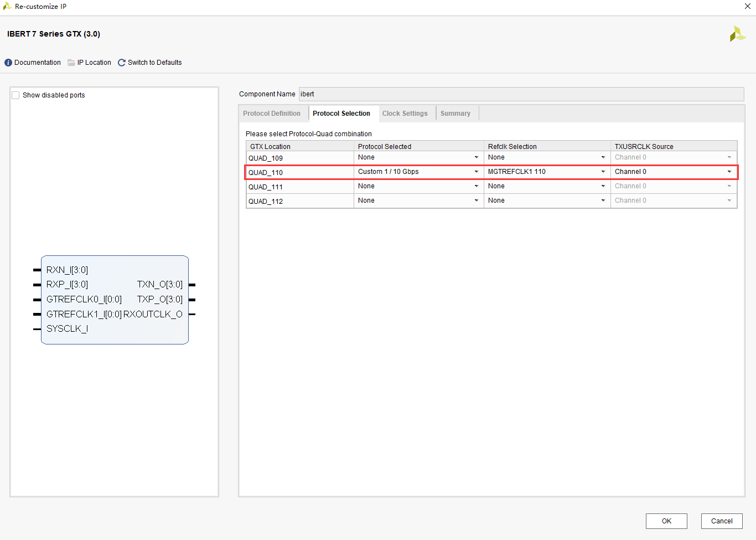Click the IP Location link text
This screenshot has width=756, height=540.
94,63
